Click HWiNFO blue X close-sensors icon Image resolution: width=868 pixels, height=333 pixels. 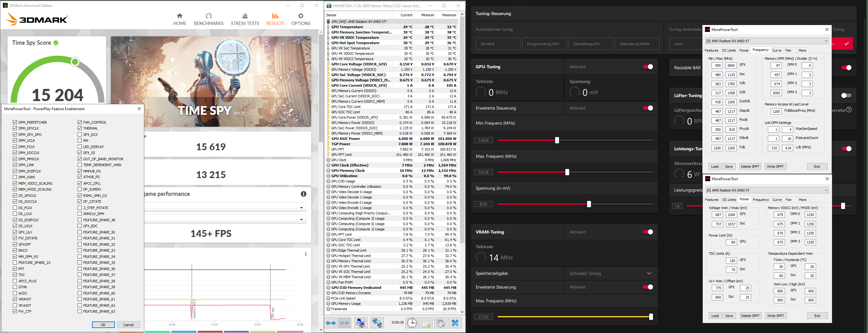point(455,323)
